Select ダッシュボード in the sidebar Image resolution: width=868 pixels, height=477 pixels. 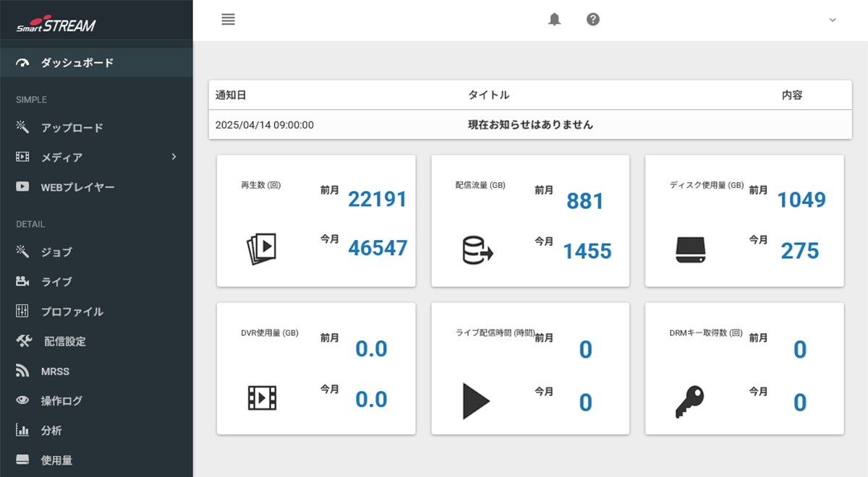click(x=77, y=63)
